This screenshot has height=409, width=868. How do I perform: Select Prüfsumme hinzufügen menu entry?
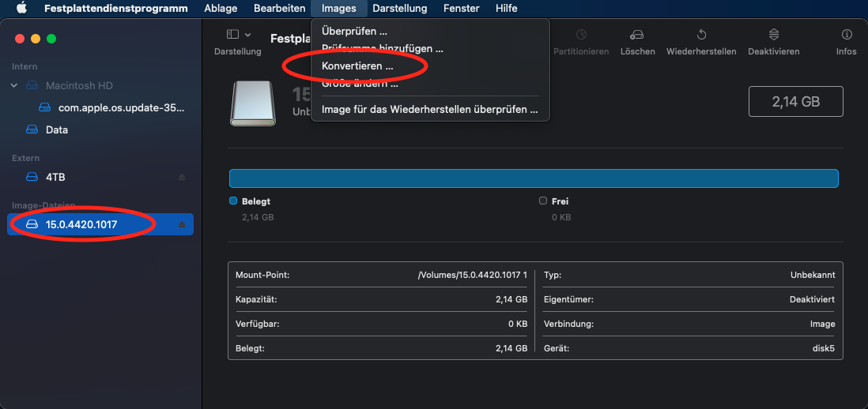[x=382, y=49]
